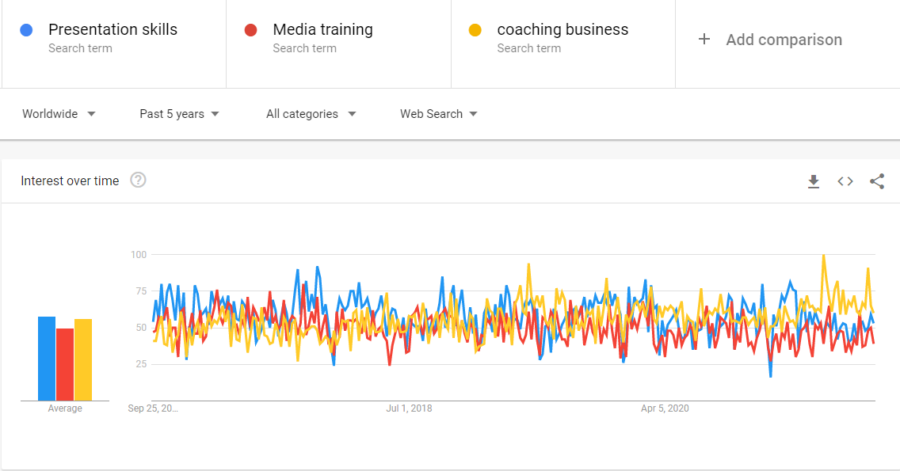
Task: Expand the Worldwide region dropdown
Action: tap(59, 114)
